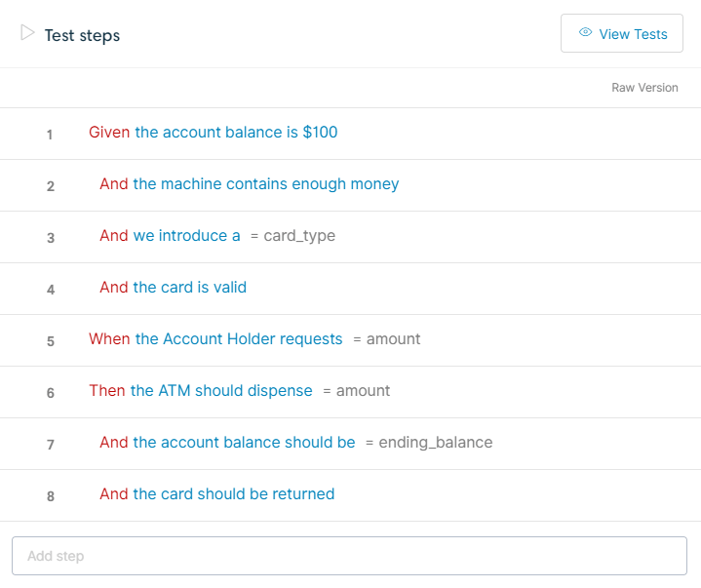Select step 'the card should be returned'

[x=233, y=493]
